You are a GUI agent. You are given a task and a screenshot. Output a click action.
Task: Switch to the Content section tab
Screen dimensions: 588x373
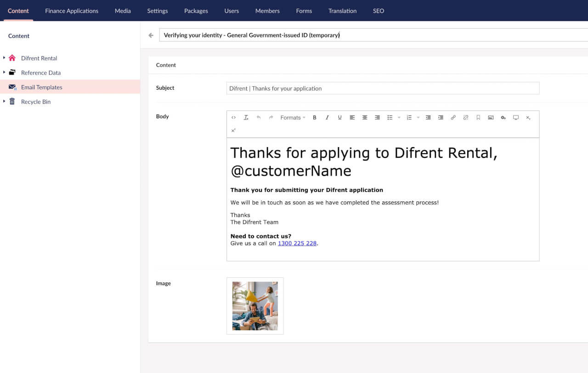[x=18, y=11]
